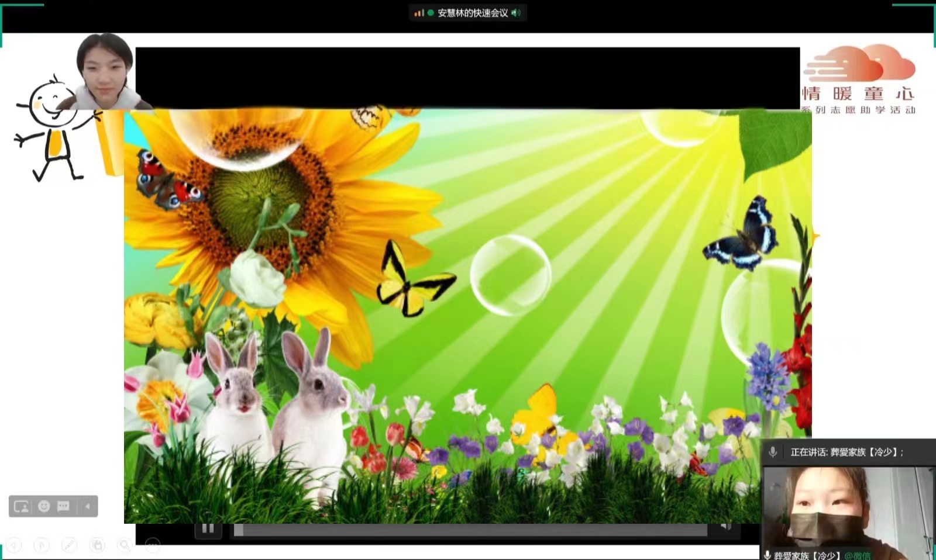Toggle the green speaker icon beside meeting title
Viewport: 936px width, 560px height.
(516, 13)
